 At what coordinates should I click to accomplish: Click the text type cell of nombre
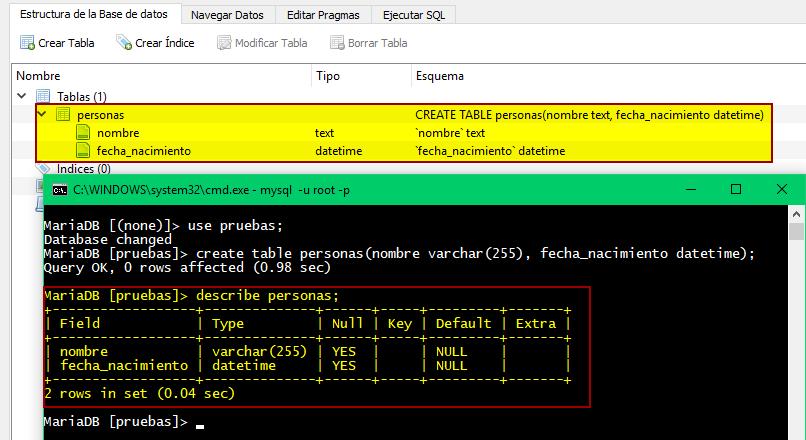(324, 133)
